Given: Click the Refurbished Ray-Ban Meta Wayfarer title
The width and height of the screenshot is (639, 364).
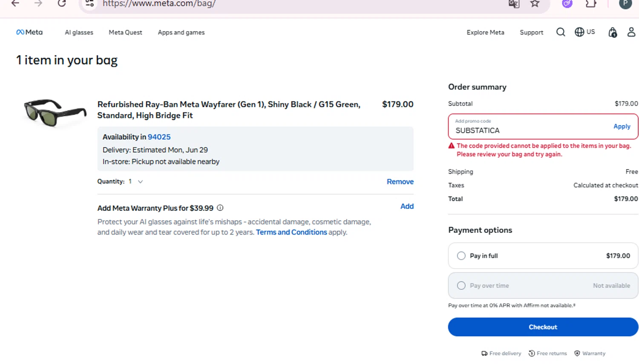Looking at the screenshot, I should (229, 110).
